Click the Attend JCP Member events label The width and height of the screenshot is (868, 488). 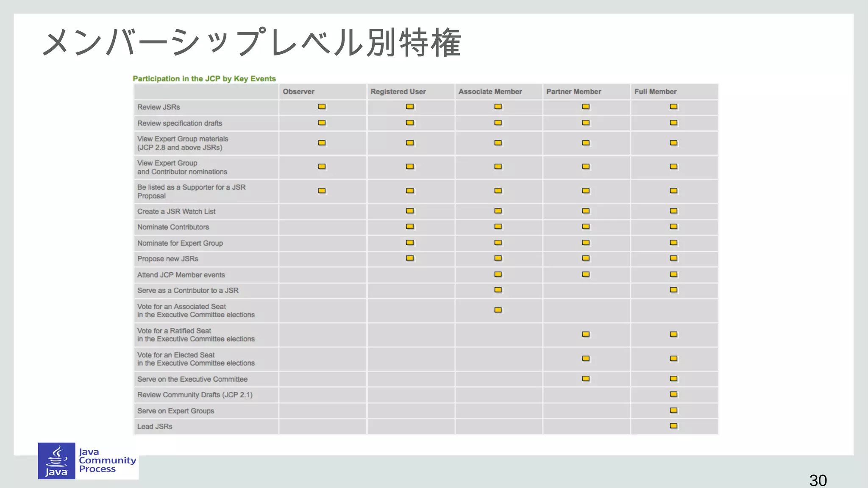point(181,275)
